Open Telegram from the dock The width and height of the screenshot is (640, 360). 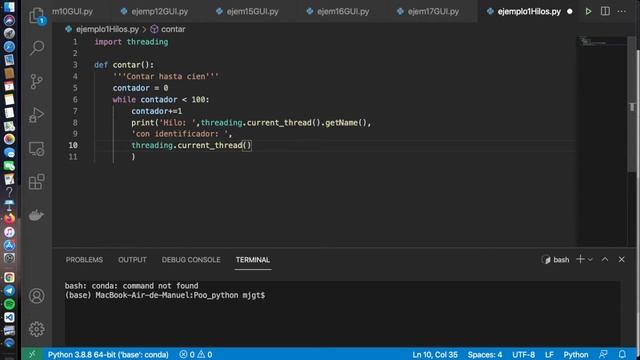[9, 291]
